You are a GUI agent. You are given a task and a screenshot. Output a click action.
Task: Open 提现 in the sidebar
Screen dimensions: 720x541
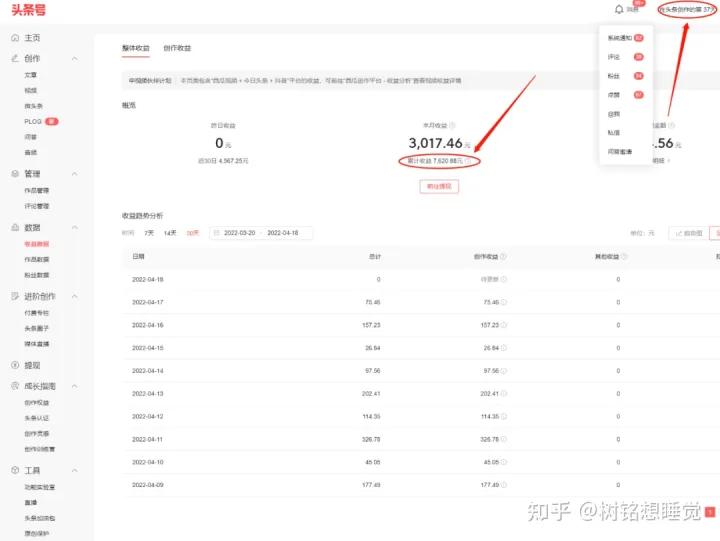[32, 365]
